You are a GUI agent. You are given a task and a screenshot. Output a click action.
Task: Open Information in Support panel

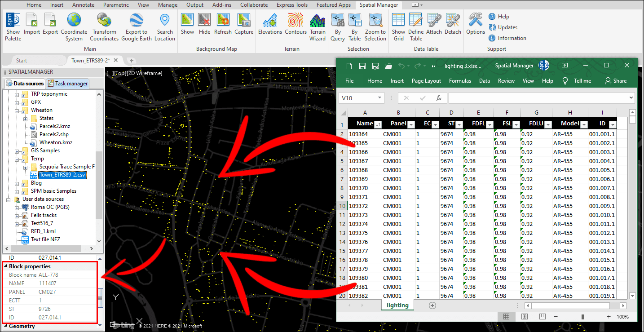507,38
